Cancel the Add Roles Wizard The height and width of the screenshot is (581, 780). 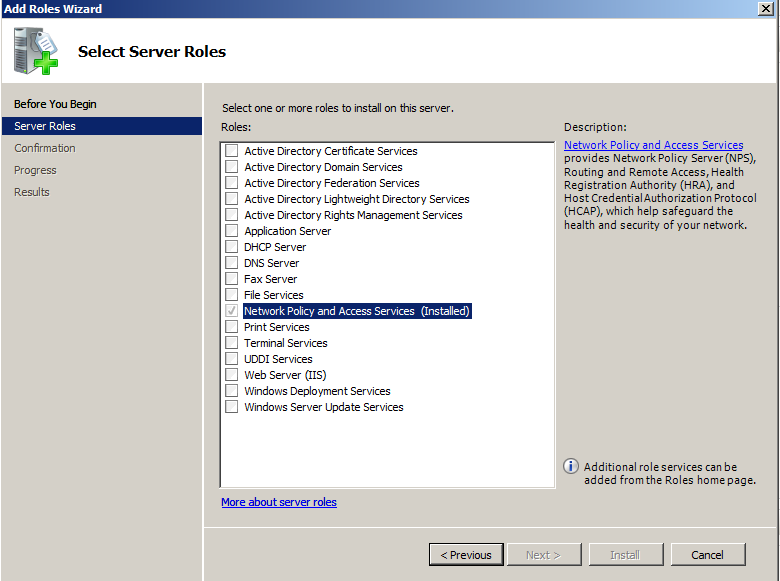708,555
